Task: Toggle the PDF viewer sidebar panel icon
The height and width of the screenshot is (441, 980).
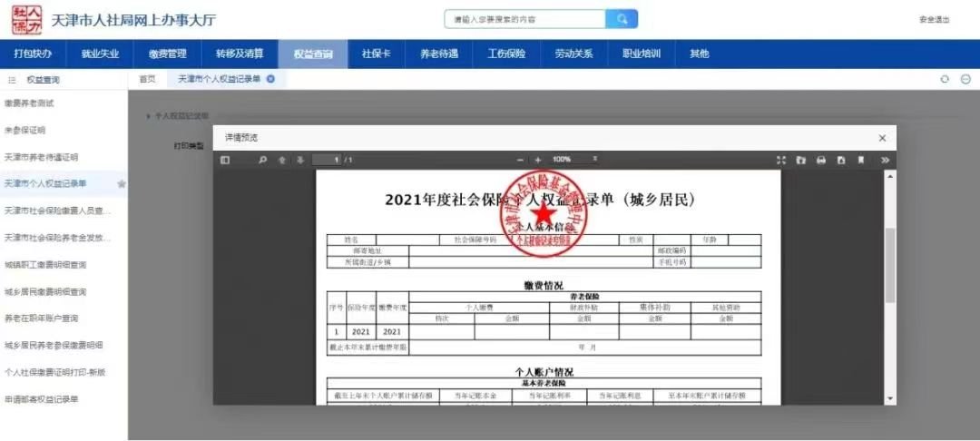Action: coord(225,160)
